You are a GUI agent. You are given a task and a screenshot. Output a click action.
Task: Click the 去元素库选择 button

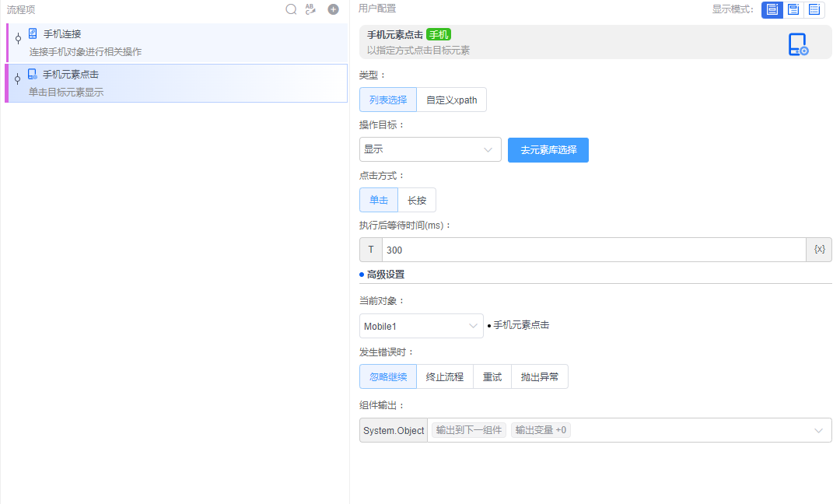click(548, 149)
